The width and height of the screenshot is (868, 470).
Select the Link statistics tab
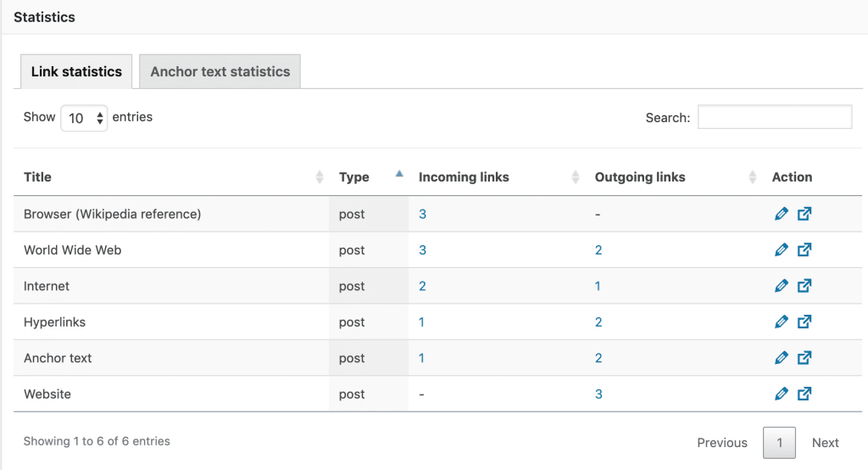coord(76,71)
